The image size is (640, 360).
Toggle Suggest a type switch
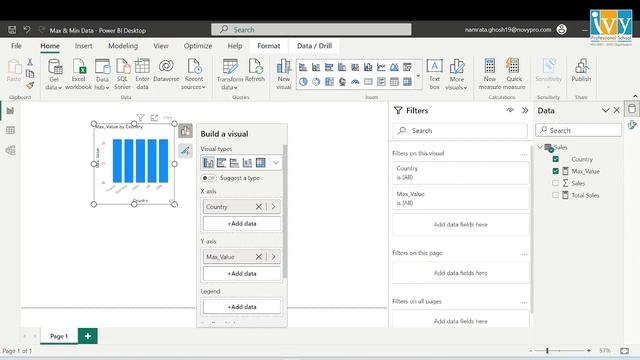pyautogui.click(x=208, y=178)
